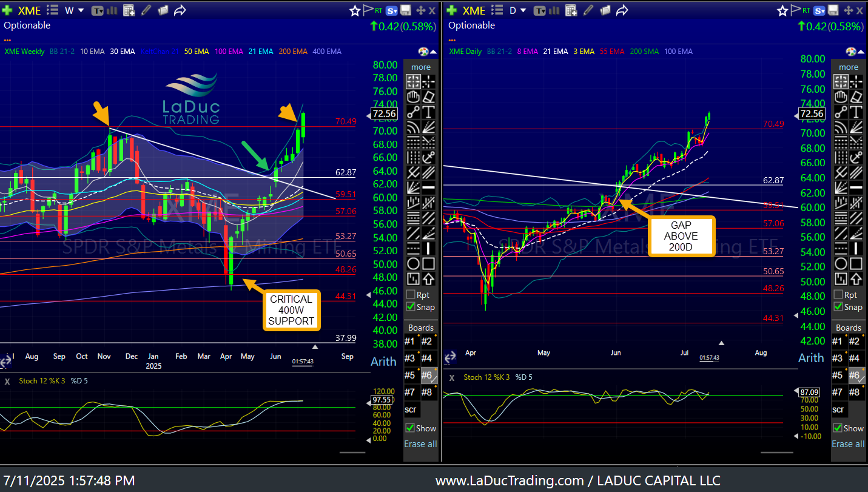Open color palette legend on weekly chart

[x=425, y=52]
